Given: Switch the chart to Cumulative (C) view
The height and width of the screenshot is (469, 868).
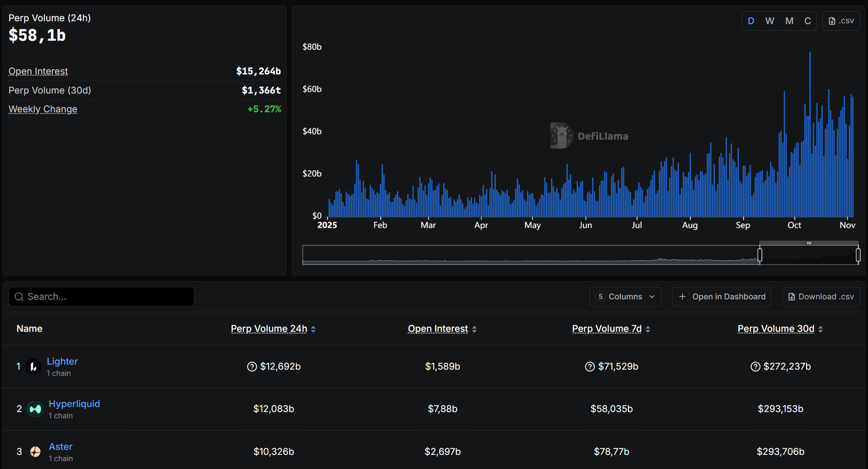Looking at the screenshot, I should coord(807,21).
